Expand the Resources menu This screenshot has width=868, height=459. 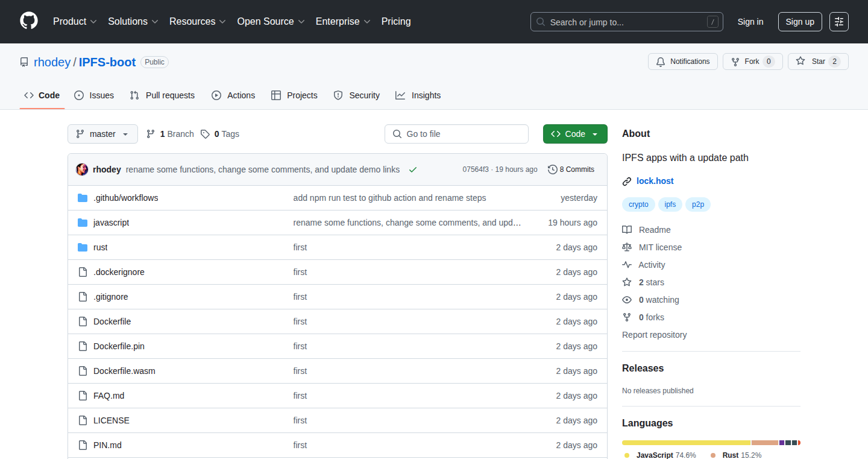pos(198,22)
